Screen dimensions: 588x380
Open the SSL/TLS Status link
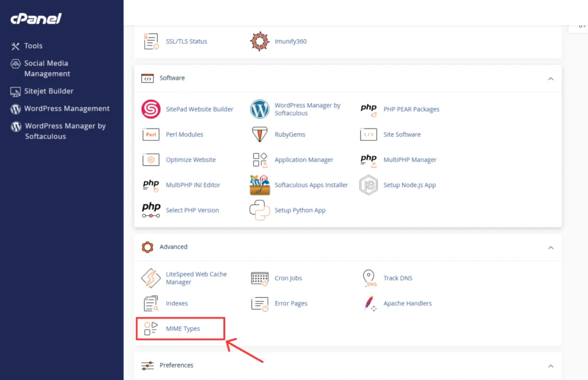187,41
